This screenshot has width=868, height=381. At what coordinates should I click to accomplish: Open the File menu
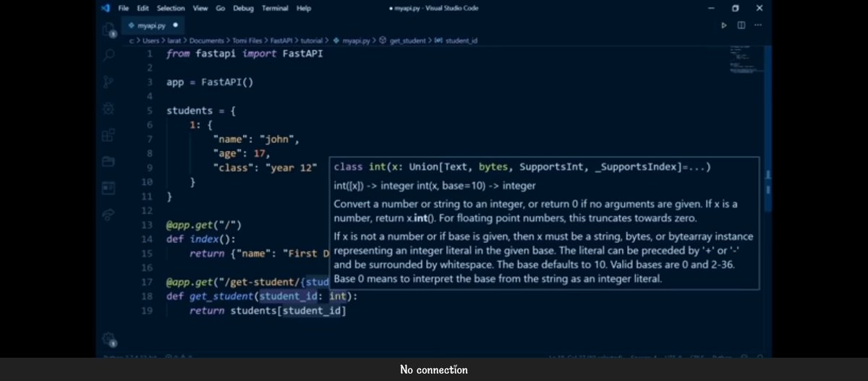pos(123,8)
